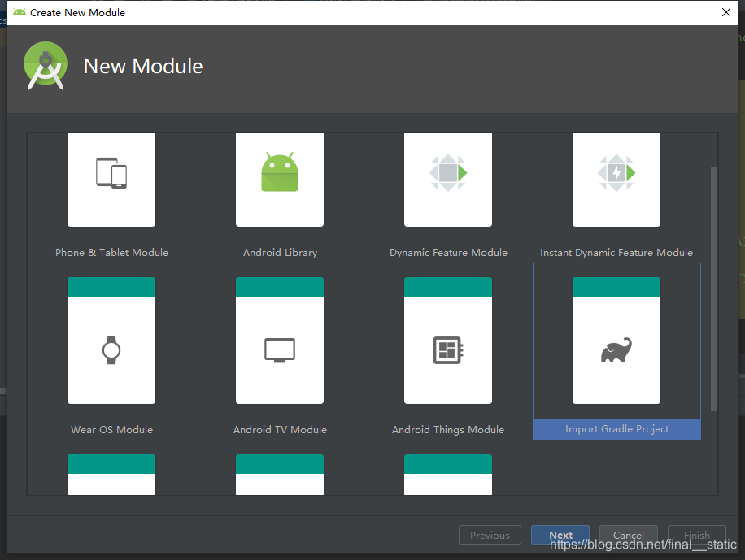
Task: Select the partially visible card below Wear OS
Action: [x=111, y=475]
